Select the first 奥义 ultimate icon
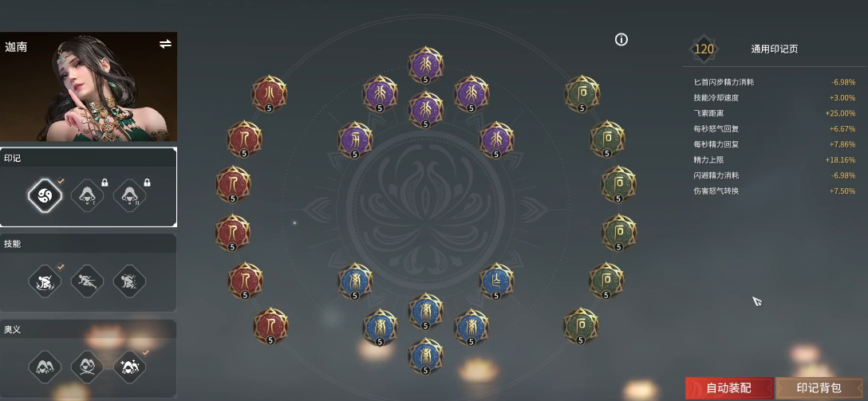Viewport: 868px width, 401px height. click(x=45, y=367)
